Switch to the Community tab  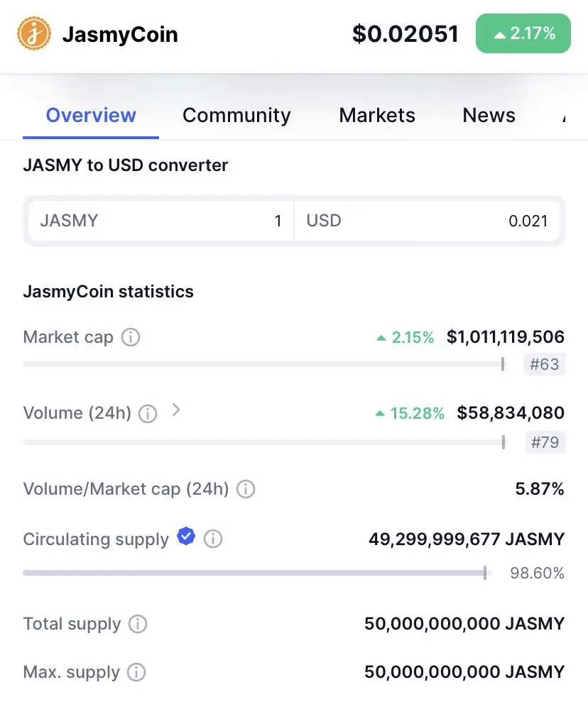236,115
